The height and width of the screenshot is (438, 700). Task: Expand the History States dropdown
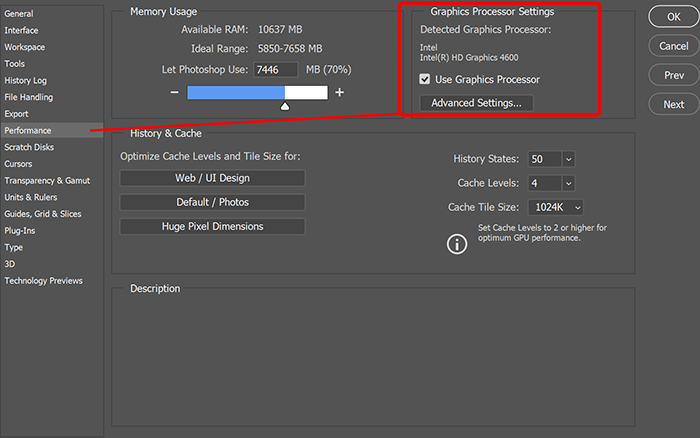click(569, 159)
